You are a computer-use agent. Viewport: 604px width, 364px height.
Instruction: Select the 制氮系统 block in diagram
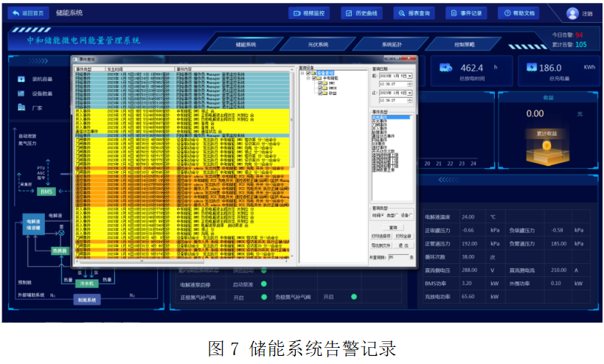click(x=87, y=300)
